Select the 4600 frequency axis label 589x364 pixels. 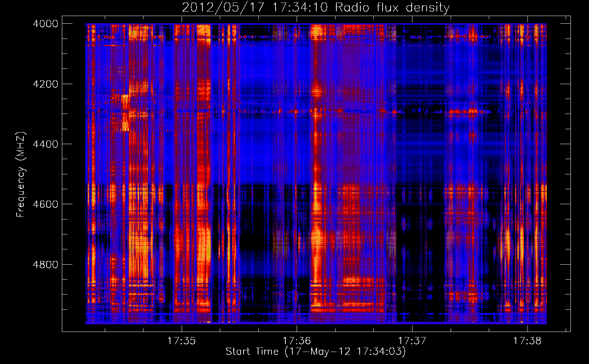[x=46, y=204]
